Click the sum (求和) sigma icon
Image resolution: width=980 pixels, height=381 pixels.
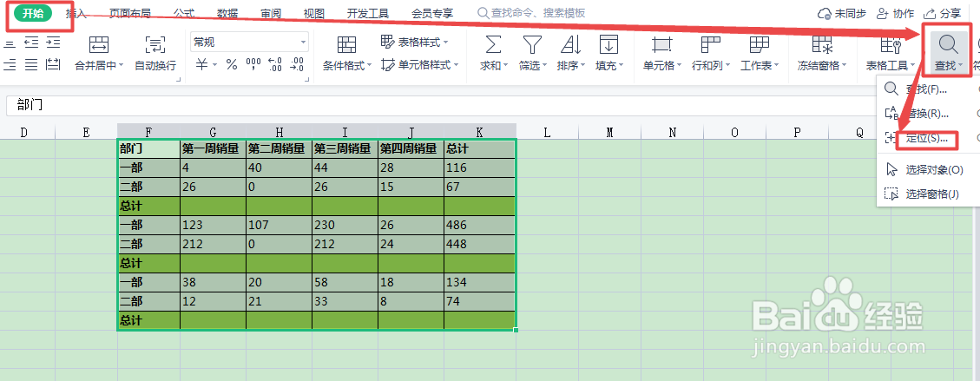pos(493,44)
